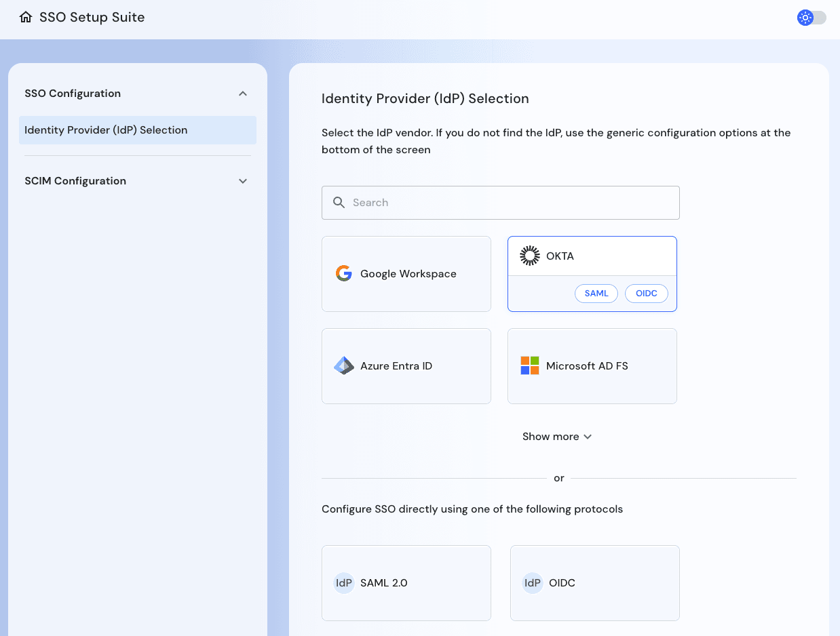The image size is (840, 636).
Task: Toggle the theme switch in the top-right corner
Action: pyautogui.click(x=812, y=18)
